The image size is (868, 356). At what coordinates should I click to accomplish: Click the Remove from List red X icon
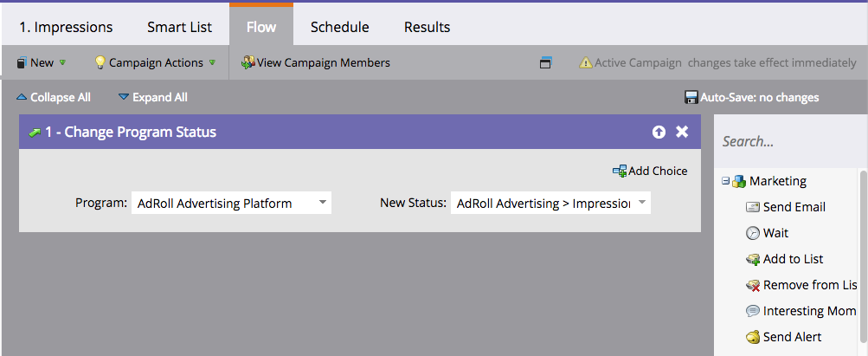[753, 286]
